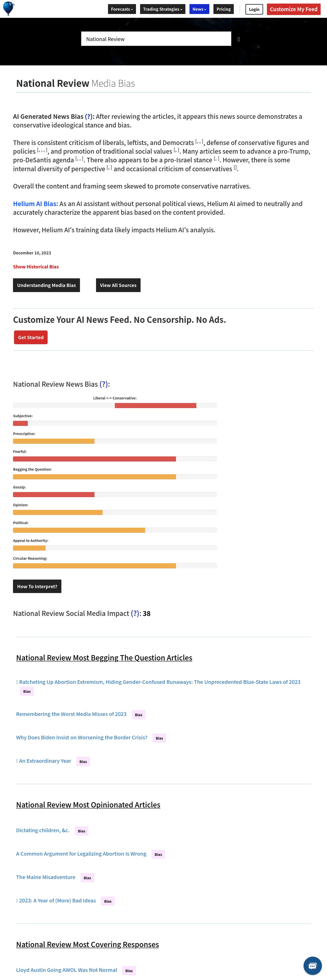Open Why Does Biden Insist article
Viewport: 327px width, 980px height.
[81, 737]
